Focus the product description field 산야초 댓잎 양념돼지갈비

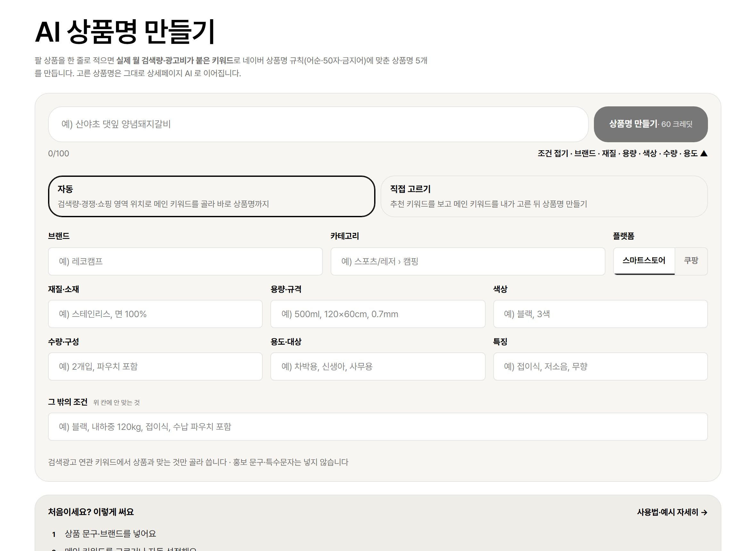coord(318,124)
